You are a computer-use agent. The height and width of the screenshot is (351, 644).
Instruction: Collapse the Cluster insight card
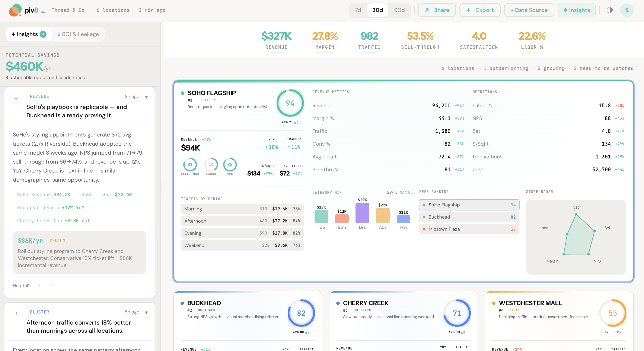pyautogui.click(x=146, y=312)
